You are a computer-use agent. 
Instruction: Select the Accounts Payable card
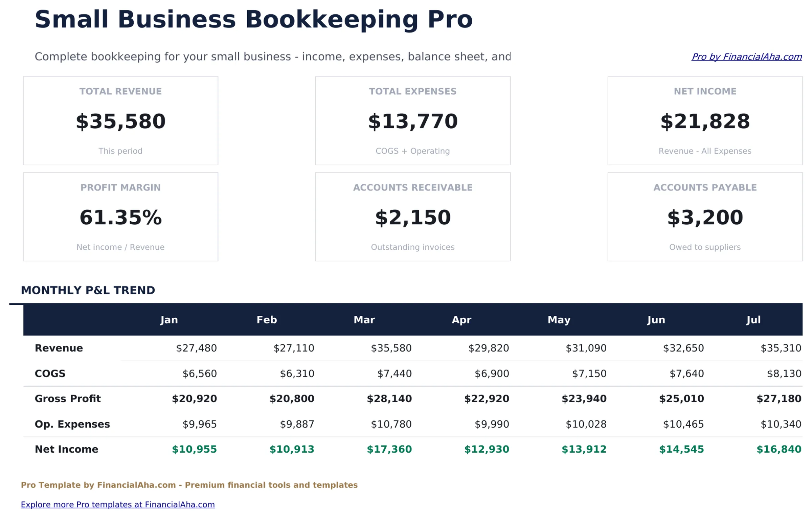705,217
